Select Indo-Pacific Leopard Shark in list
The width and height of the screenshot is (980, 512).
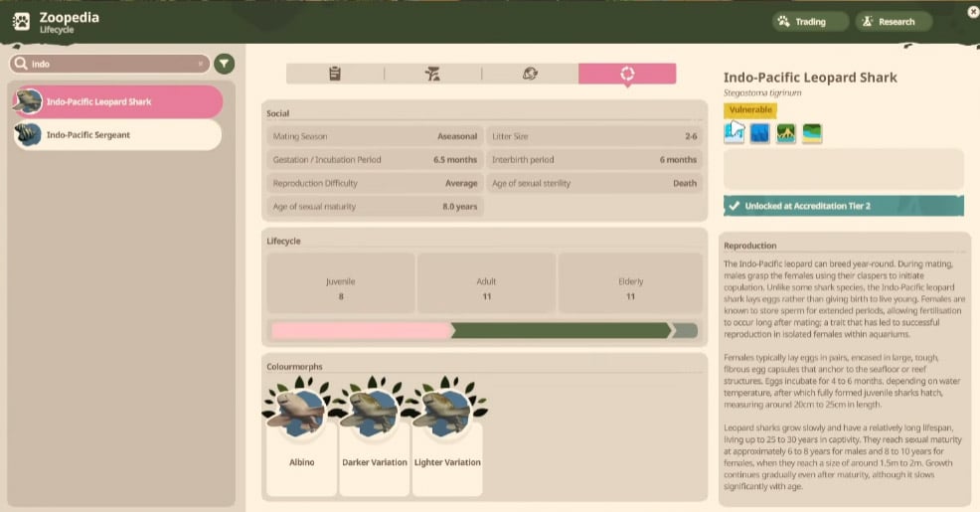pyautogui.click(x=117, y=101)
